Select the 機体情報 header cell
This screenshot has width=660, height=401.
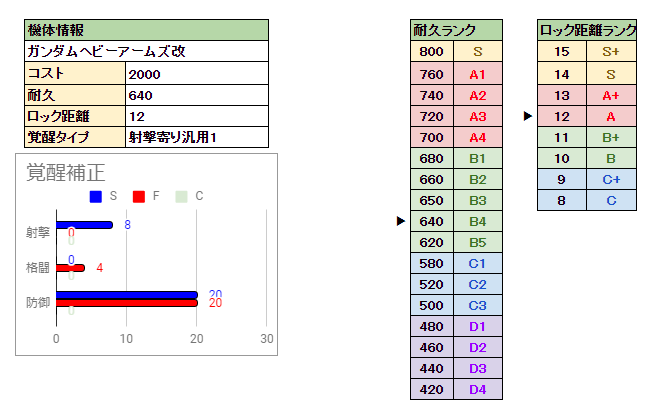tap(146, 30)
